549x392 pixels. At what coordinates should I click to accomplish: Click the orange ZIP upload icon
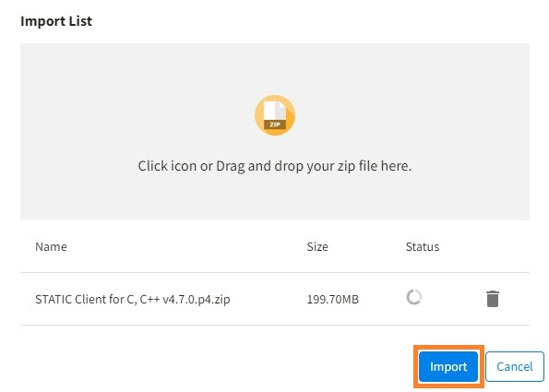point(275,115)
